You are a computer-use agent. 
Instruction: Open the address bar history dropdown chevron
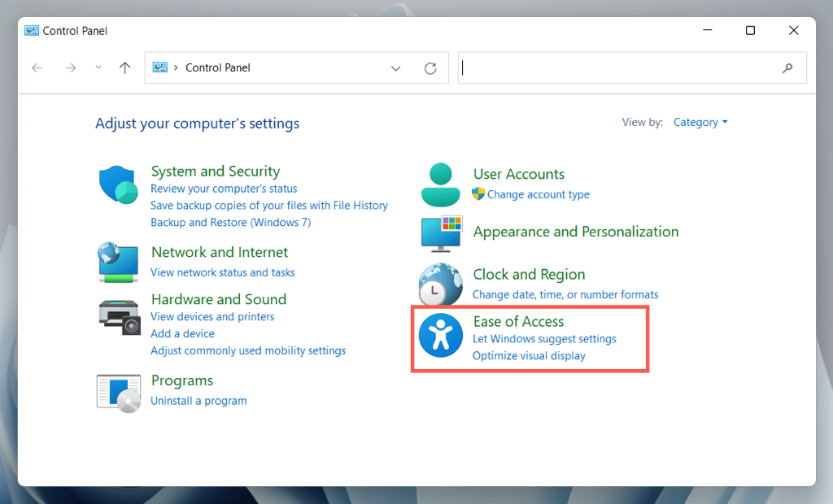(396, 68)
